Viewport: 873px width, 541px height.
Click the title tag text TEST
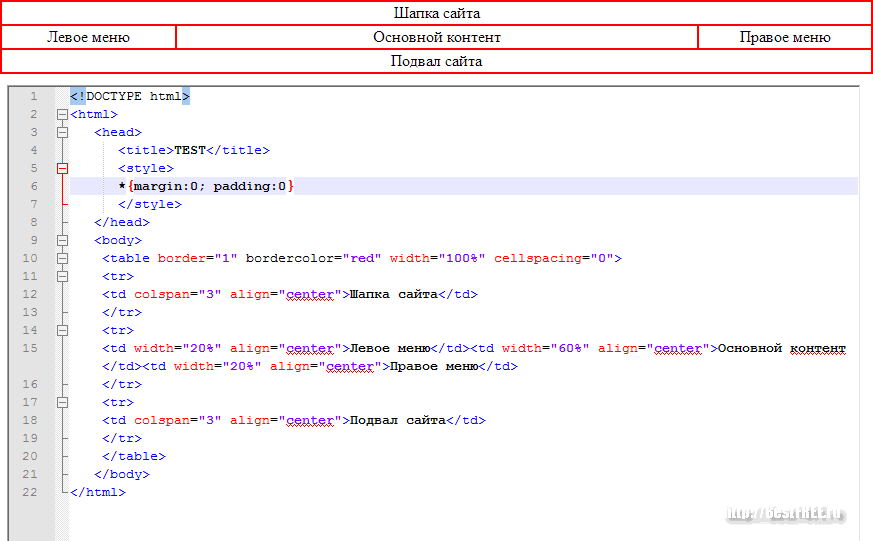click(190, 150)
